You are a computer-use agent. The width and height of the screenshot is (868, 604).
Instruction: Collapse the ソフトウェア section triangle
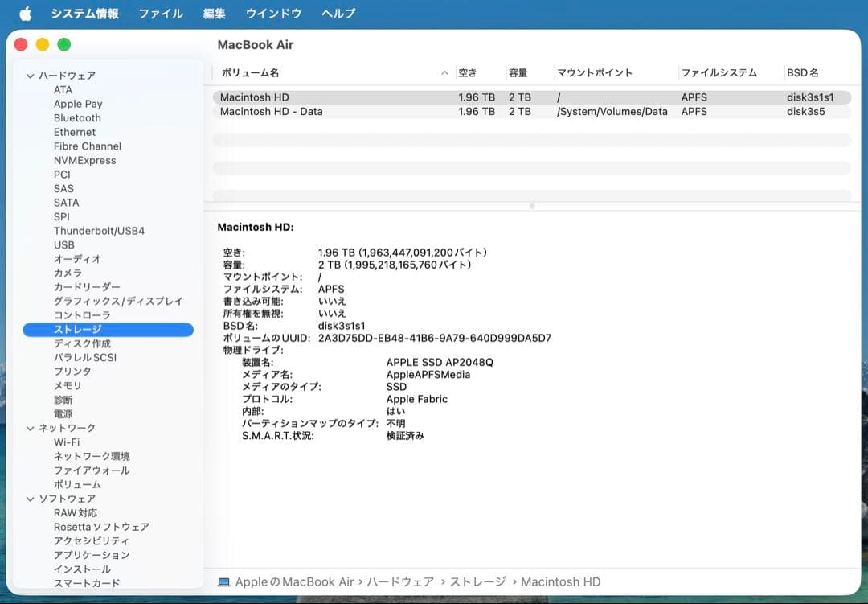coord(30,499)
